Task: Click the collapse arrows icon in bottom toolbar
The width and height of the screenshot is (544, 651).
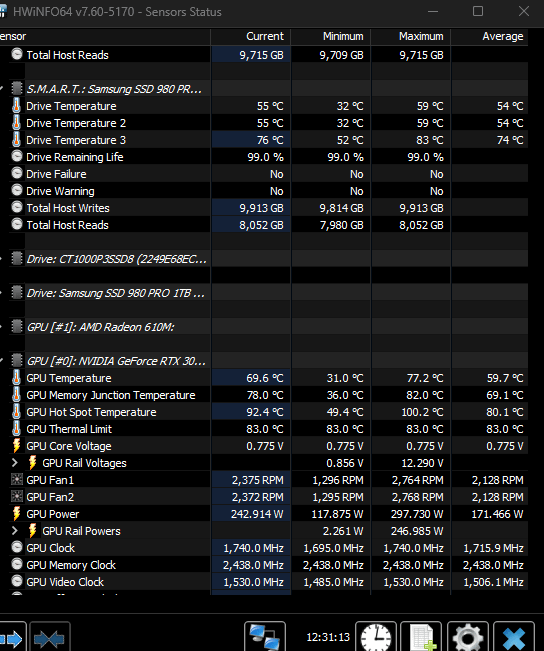Action: click(49, 637)
